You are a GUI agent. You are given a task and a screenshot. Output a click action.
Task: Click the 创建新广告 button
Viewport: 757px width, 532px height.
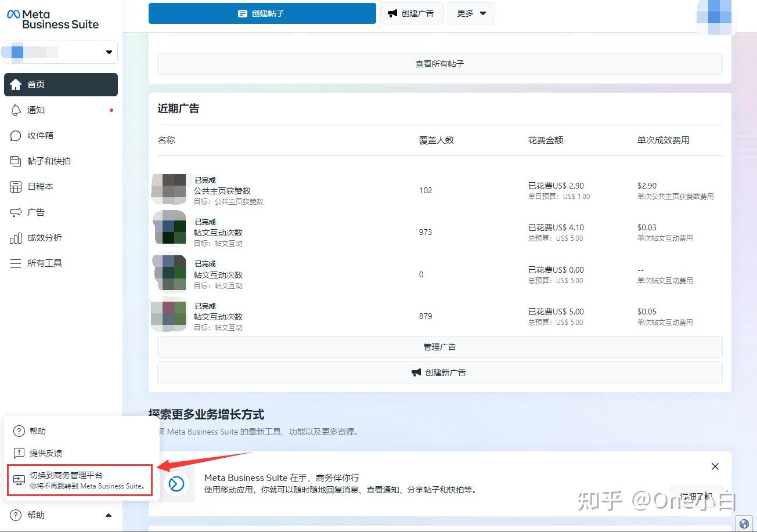pos(440,372)
